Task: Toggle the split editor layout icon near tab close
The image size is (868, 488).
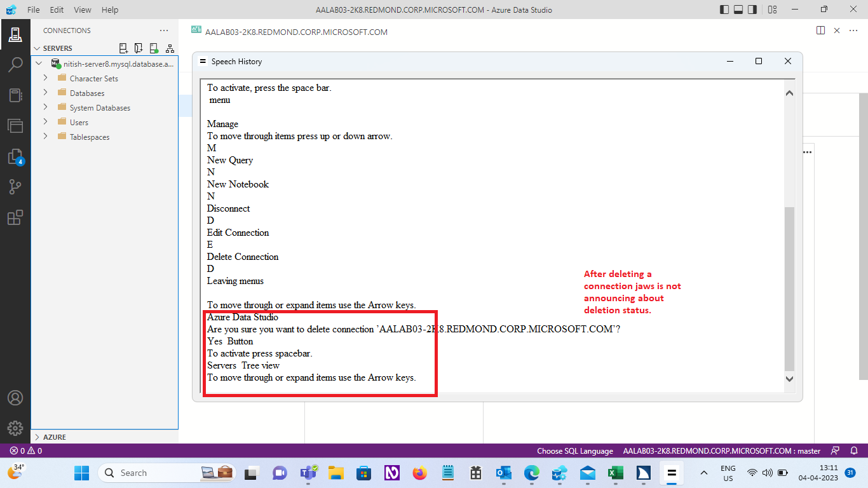Action: pyautogui.click(x=820, y=30)
